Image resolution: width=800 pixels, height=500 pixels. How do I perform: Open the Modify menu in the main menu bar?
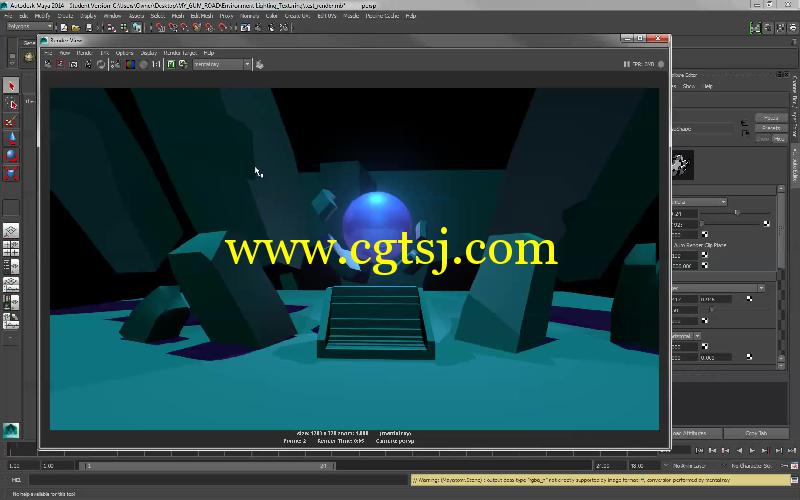click(x=42, y=16)
